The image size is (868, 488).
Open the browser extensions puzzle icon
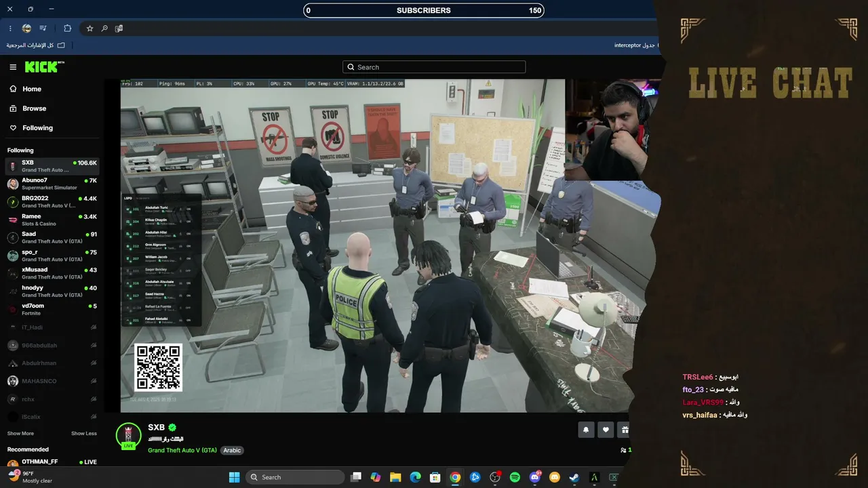[67, 28]
